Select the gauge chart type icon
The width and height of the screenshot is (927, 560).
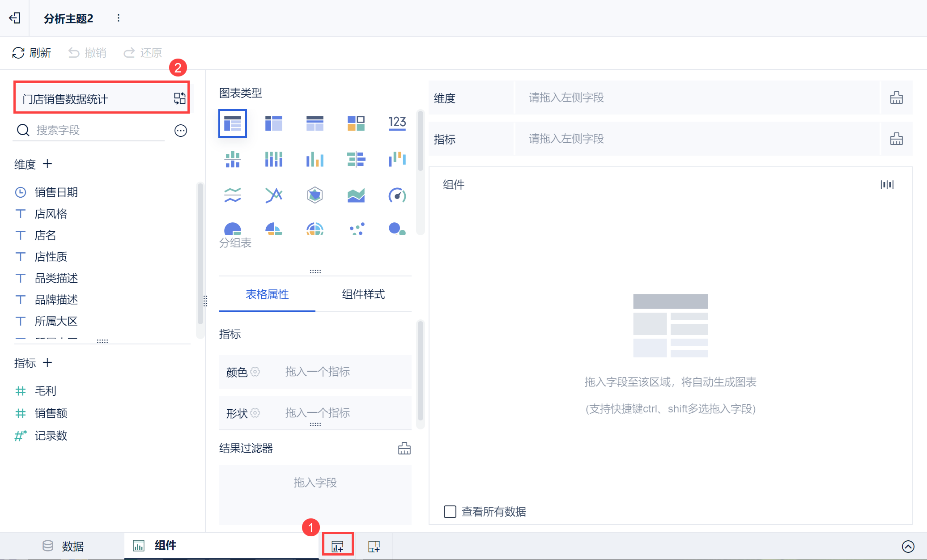(397, 195)
